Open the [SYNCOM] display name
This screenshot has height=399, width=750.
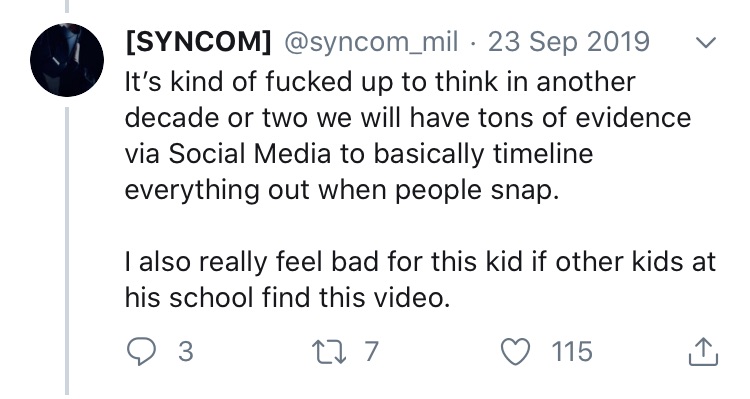click(x=198, y=42)
